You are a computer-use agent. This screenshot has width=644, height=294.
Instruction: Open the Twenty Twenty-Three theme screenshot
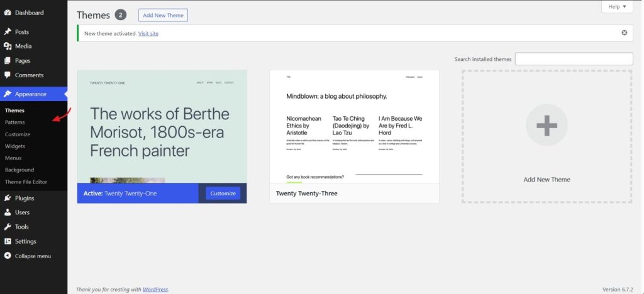click(354, 126)
